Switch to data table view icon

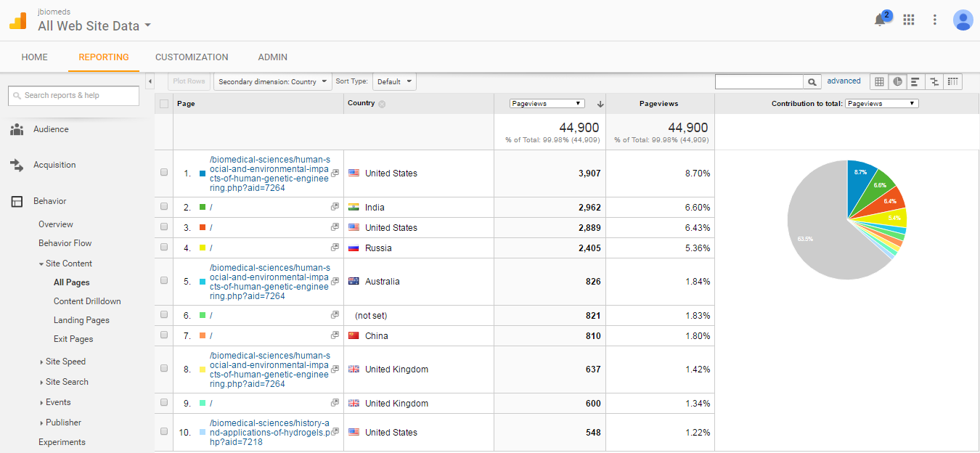pyautogui.click(x=879, y=81)
